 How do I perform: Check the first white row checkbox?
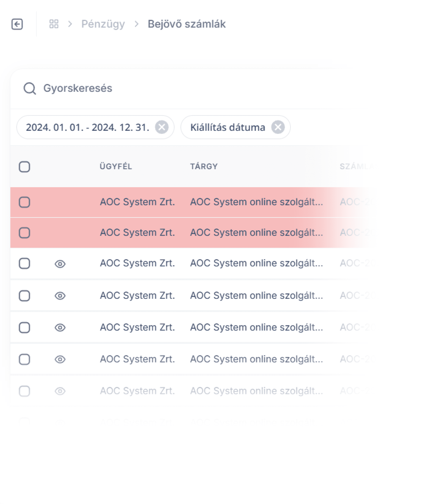click(25, 263)
